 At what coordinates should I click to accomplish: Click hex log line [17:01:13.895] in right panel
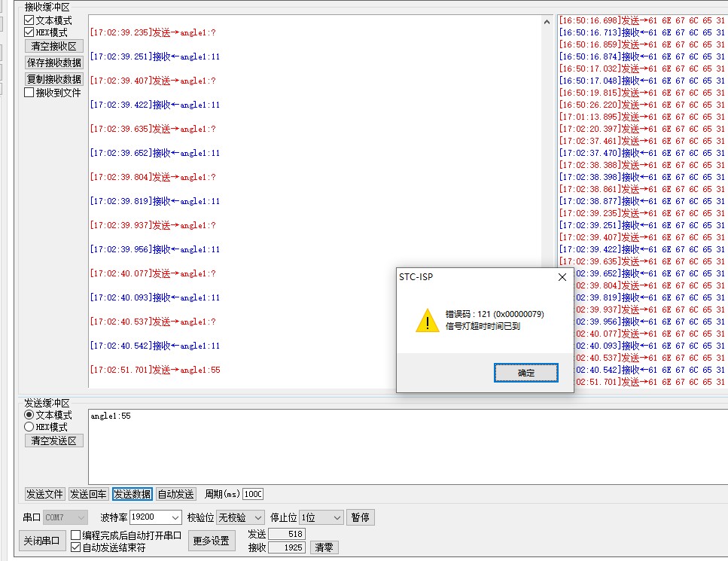(x=641, y=117)
